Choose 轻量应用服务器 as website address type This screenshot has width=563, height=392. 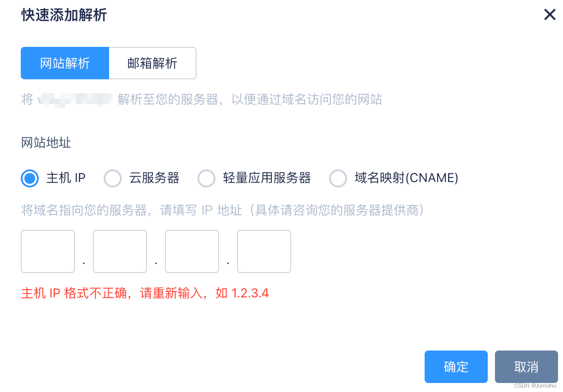(x=206, y=178)
